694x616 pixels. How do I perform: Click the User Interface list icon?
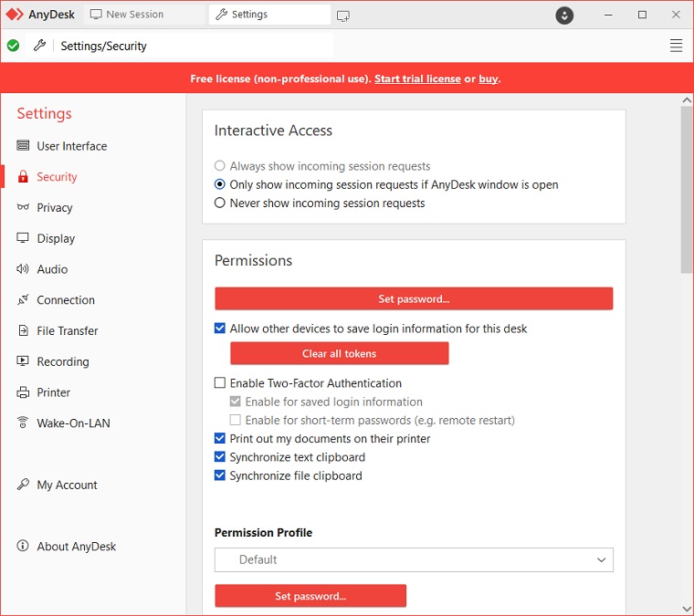click(x=23, y=145)
